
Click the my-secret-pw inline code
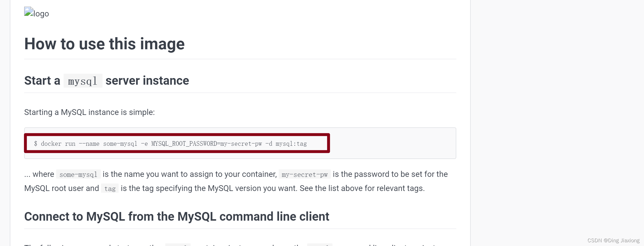(x=305, y=174)
